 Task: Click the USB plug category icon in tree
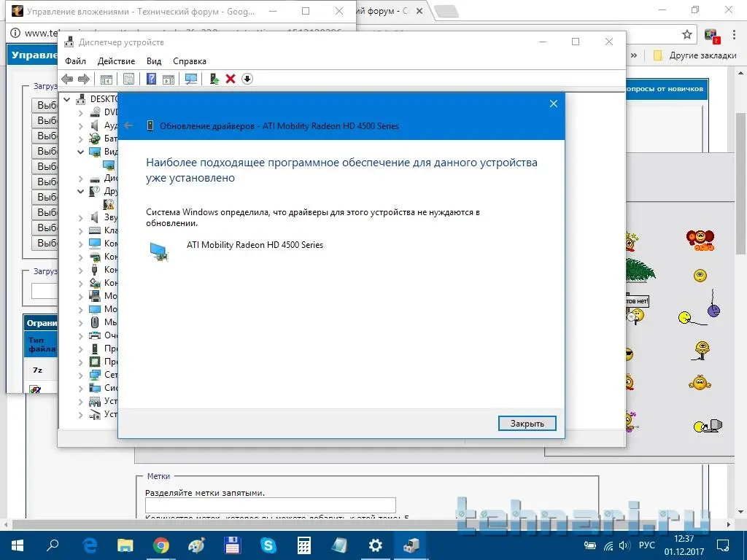(x=95, y=270)
